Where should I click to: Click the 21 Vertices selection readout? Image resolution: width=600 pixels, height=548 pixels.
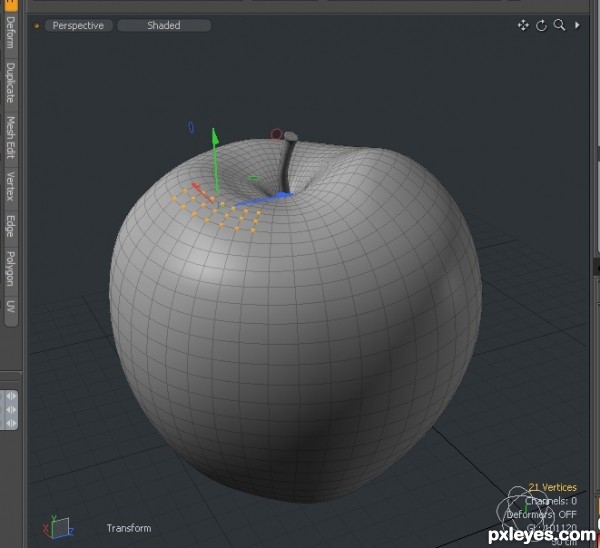coord(553,487)
